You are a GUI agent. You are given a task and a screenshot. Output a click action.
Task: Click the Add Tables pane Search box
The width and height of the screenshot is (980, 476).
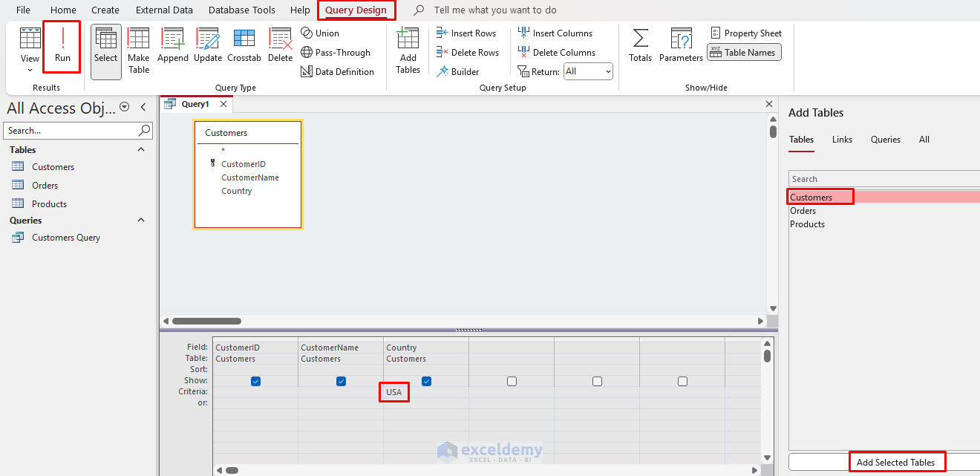[884, 179]
